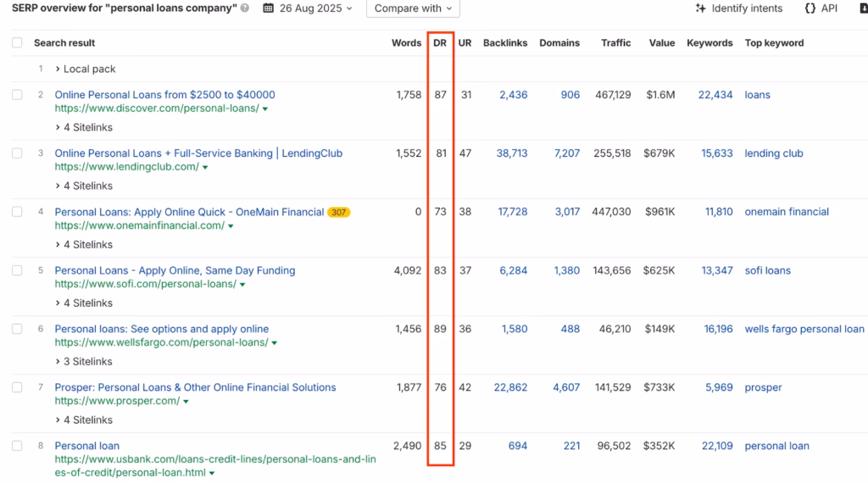Open the LendingClub result title link

coord(198,153)
